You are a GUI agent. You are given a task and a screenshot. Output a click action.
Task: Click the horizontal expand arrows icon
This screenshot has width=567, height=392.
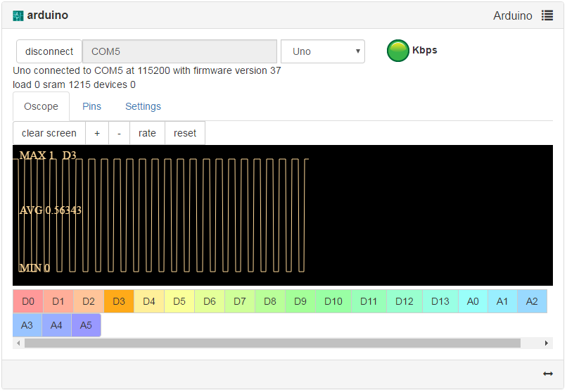pyautogui.click(x=548, y=374)
